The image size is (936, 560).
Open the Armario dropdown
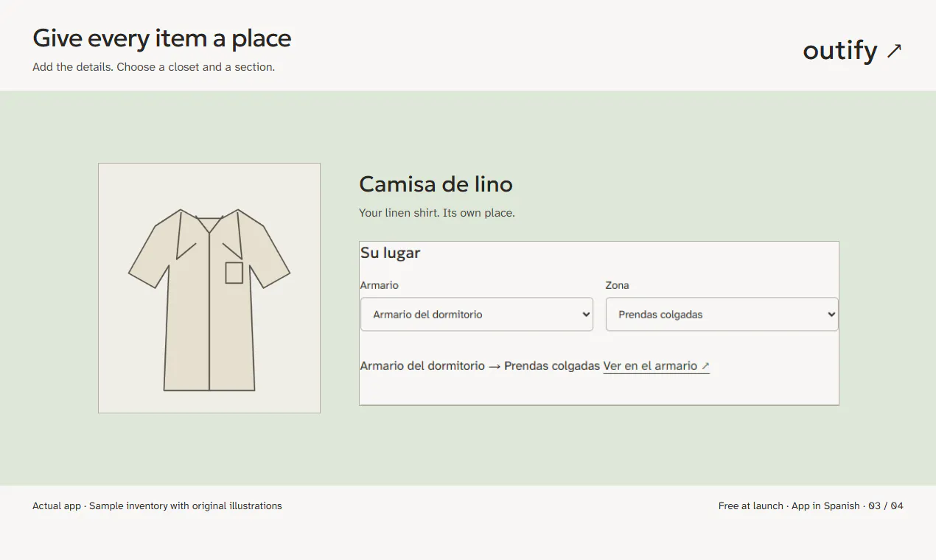point(477,315)
